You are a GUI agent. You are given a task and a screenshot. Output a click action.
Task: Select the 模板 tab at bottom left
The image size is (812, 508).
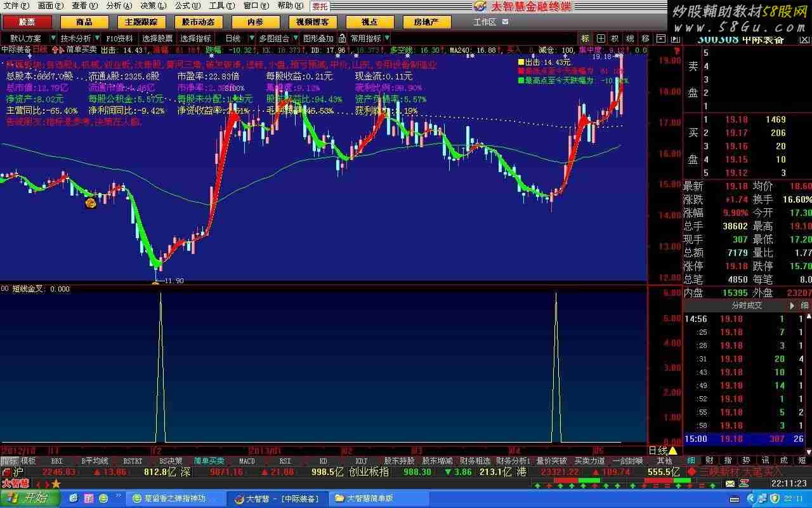[29, 461]
